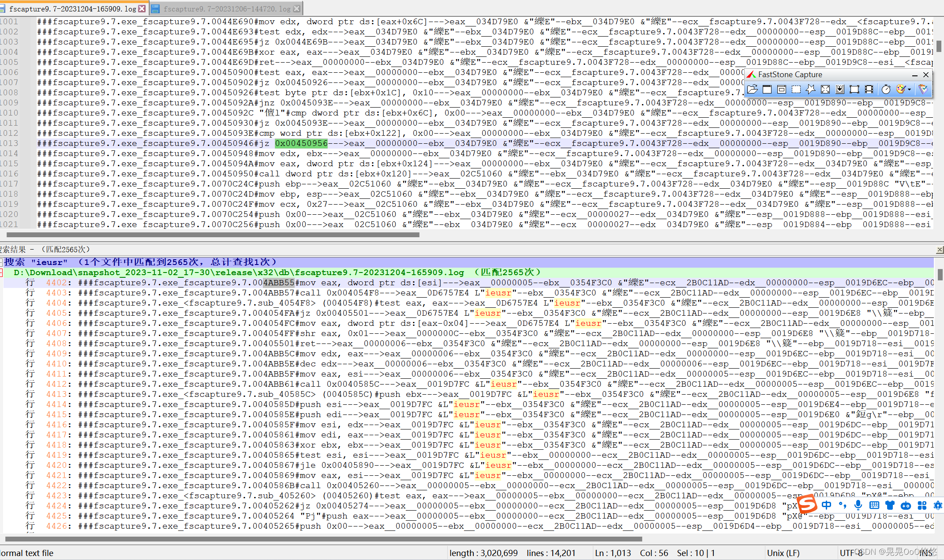Expand the output options dropdown next to palette icon
The image size is (944, 560).
(910, 89)
